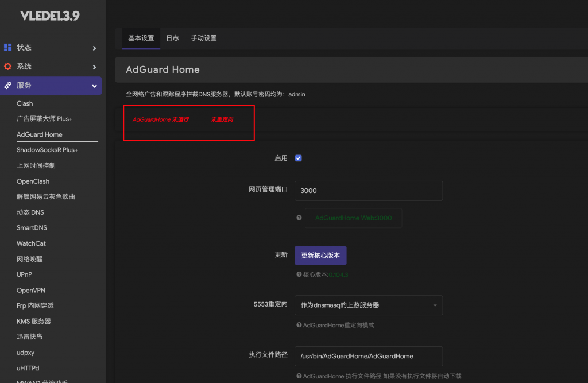Click the 默认账号密码均为: admin description
This screenshot has height=383, width=588.
[270, 95]
